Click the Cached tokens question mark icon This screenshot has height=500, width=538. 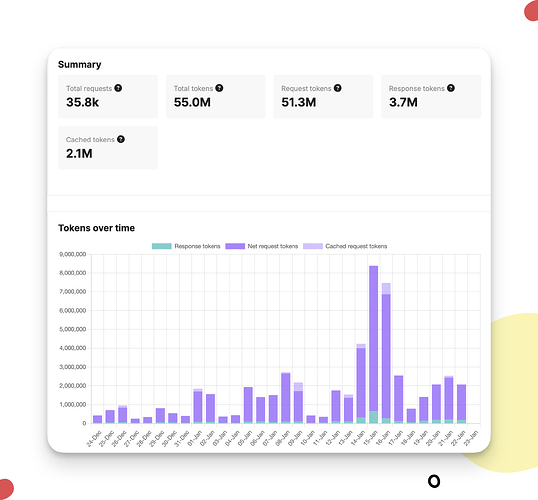click(x=121, y=139)
